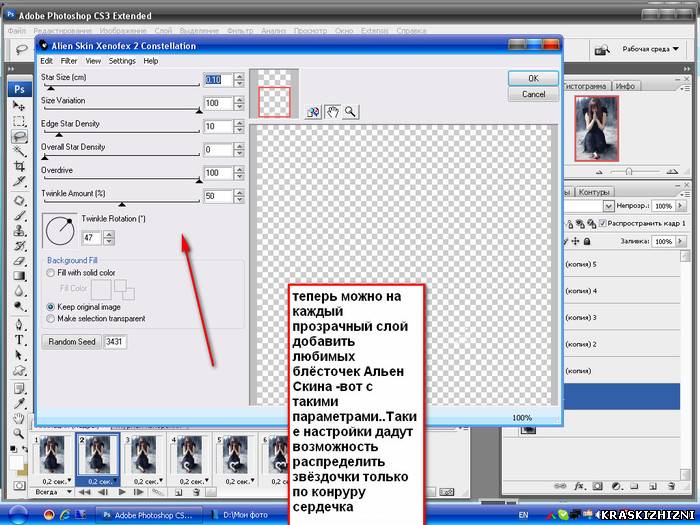Open the Edit menu in Xenofex
Image resolution: width=700 pixels, height=525 pixels.
click(x=46, y=61)
